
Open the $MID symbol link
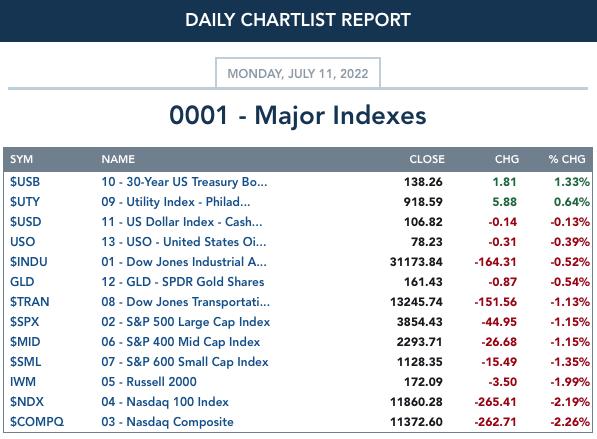click(25, 342)
